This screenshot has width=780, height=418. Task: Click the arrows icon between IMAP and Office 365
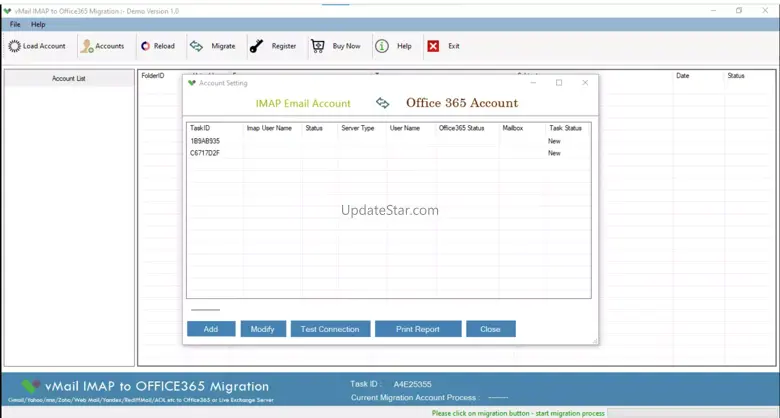pos(383,103)
